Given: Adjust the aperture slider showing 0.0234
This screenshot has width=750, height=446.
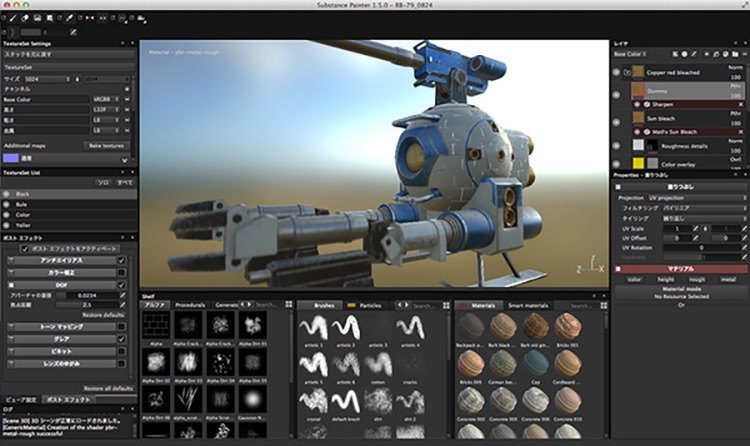Looking at the screenshot, I should [x=87, y=296].
